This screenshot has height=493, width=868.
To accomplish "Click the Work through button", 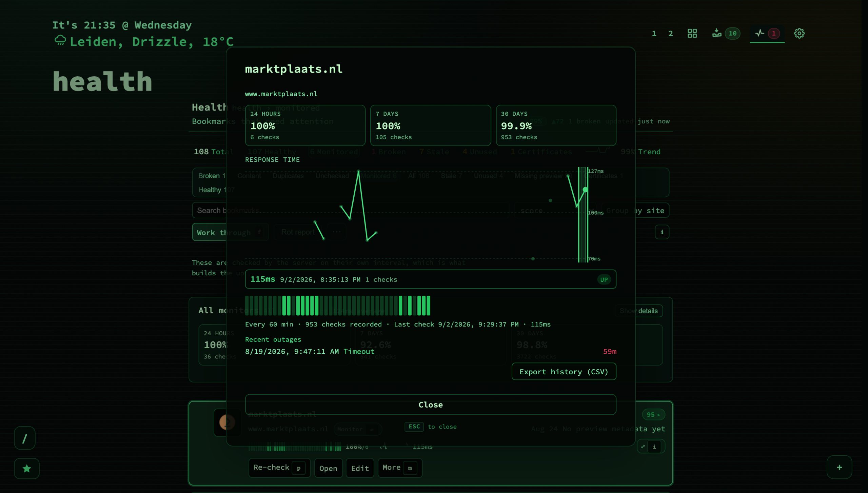I will click(230, 232).
